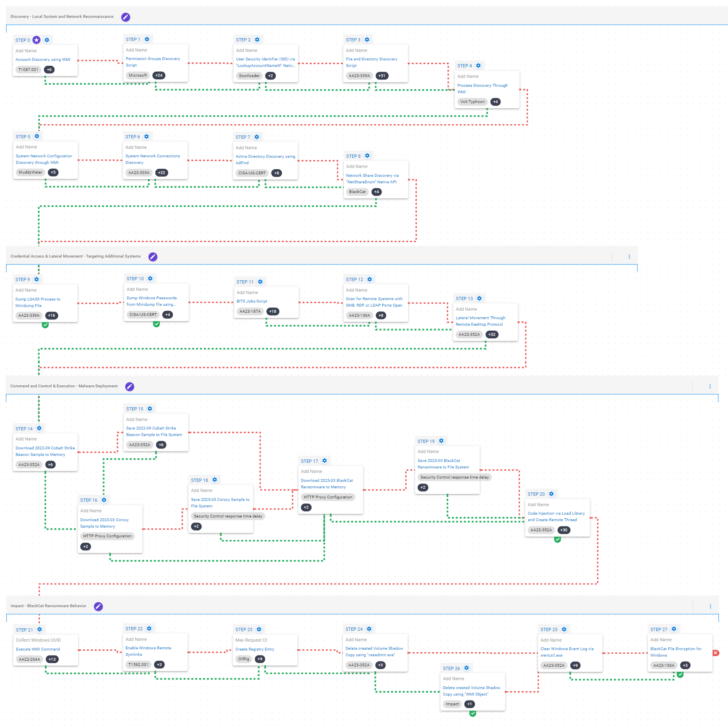The width and height of the screenshot is (728, 726).
Task: Click the Volt Typhoon tag on Step 4
Action: pos(472,102)
